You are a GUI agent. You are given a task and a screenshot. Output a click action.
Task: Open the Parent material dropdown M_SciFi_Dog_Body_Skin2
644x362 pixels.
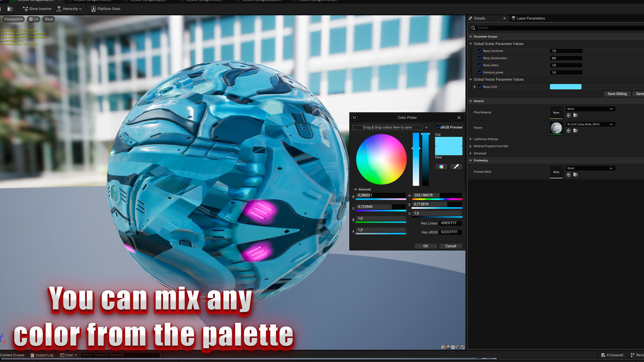pyautogui.click(x=590, y=124)
